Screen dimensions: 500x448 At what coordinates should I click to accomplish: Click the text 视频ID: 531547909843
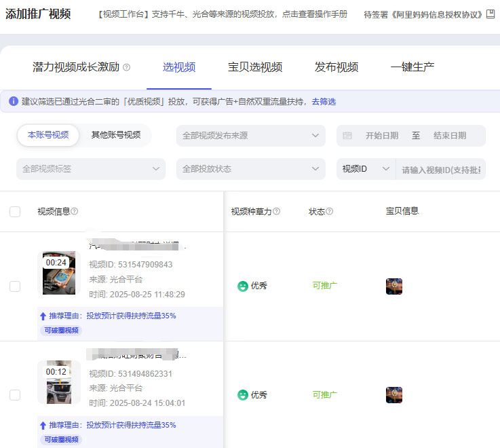pos(131,265)
